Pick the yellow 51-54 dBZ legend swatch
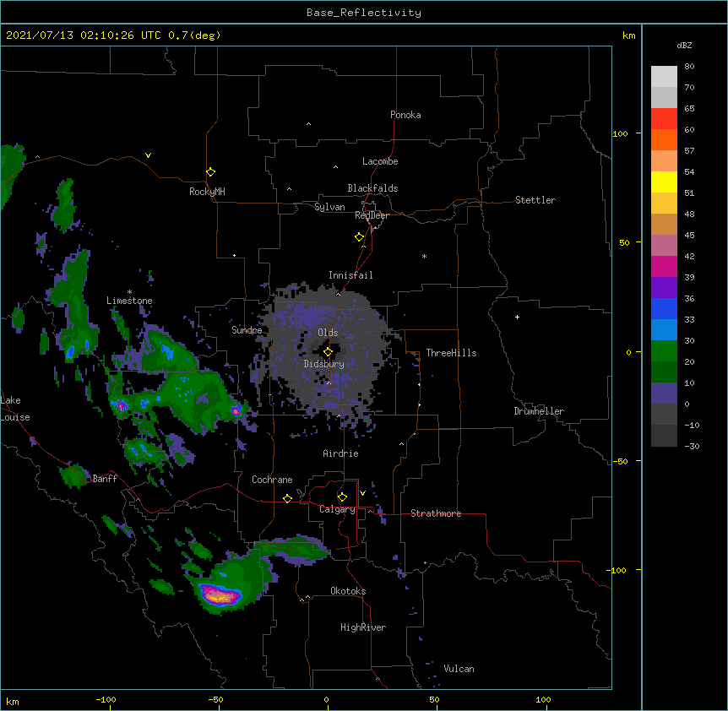 pyautogui.click(x=664, y=182)
